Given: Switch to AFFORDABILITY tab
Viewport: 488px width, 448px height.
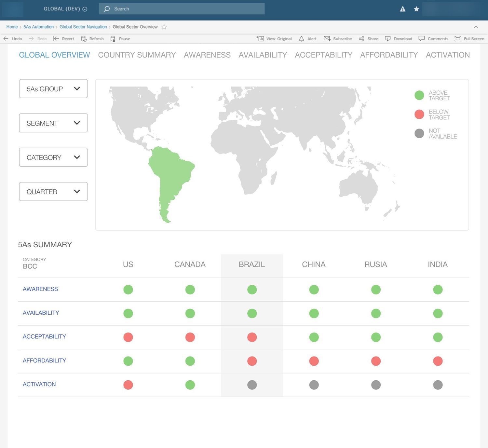Looking at the screenshot, I should [x=389, y=55].
